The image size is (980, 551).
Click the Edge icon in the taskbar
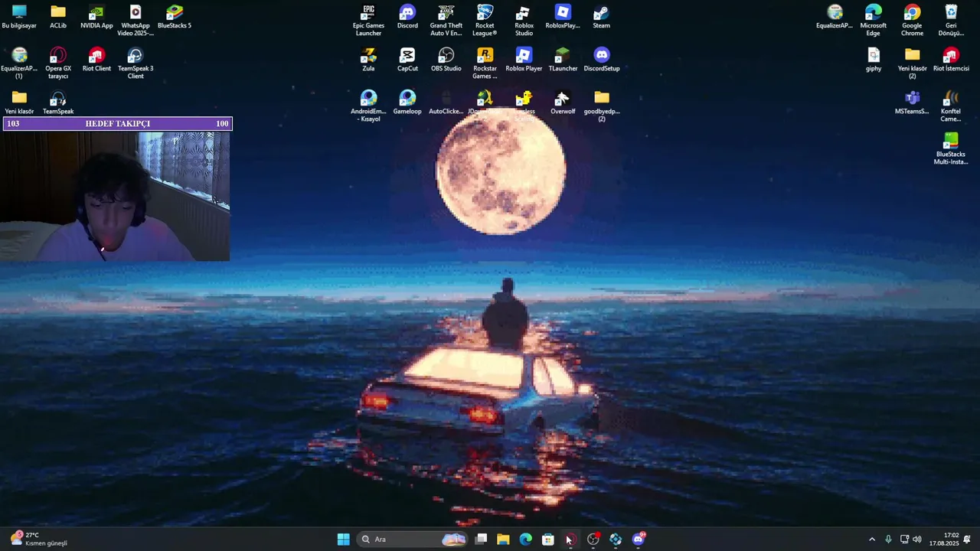(526, 540)
